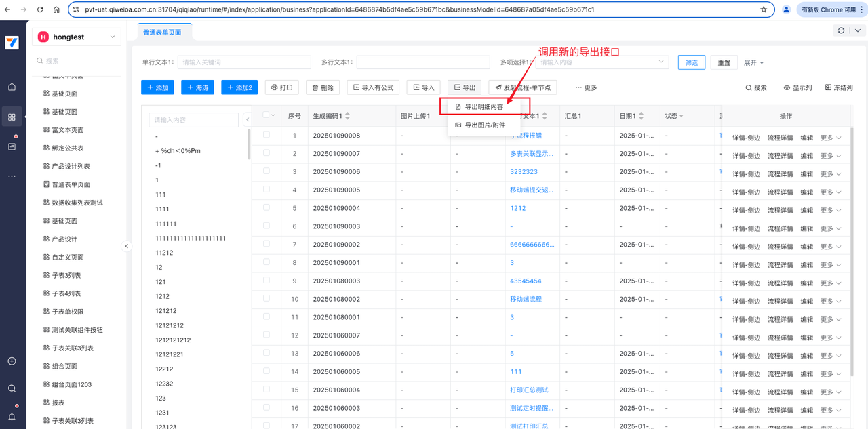Click the 筛选 filter button
The width and height of the screenshot is (868, 429).
pos(692,62)
